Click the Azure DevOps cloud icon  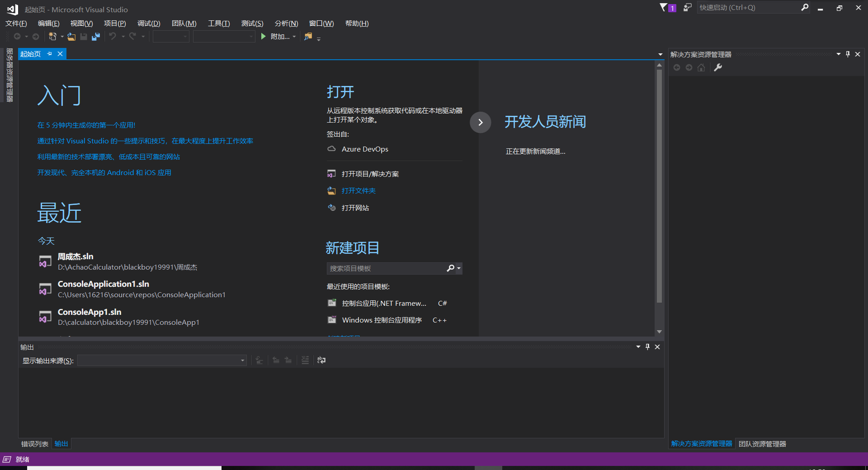(x=331, y=149)
